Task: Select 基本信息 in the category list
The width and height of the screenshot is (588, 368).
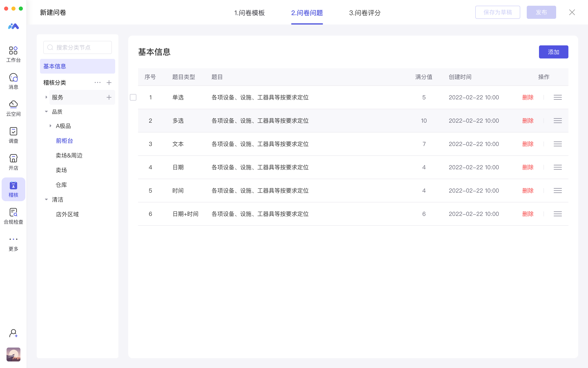Action: click(x=78, y=66)
